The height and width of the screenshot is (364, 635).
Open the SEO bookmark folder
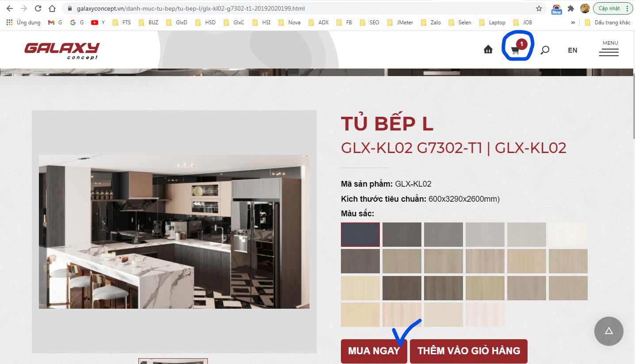[370, 23]
